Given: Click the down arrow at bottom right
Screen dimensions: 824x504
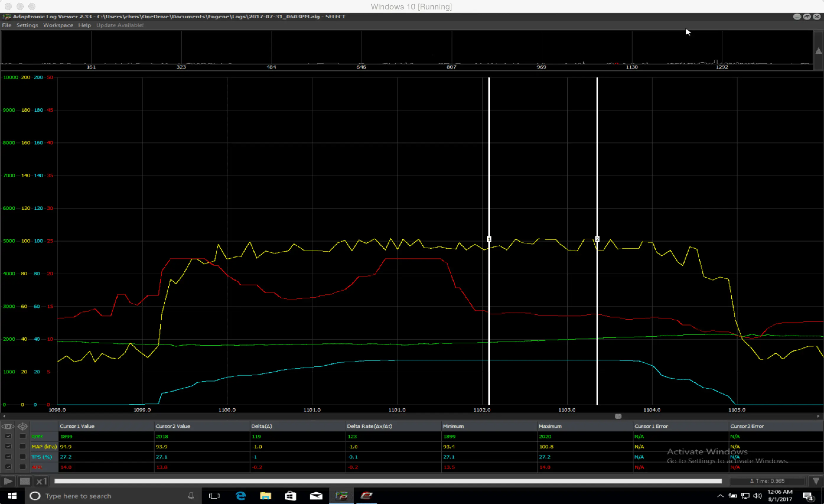Looking at the screenshot, I should point(816,481).
